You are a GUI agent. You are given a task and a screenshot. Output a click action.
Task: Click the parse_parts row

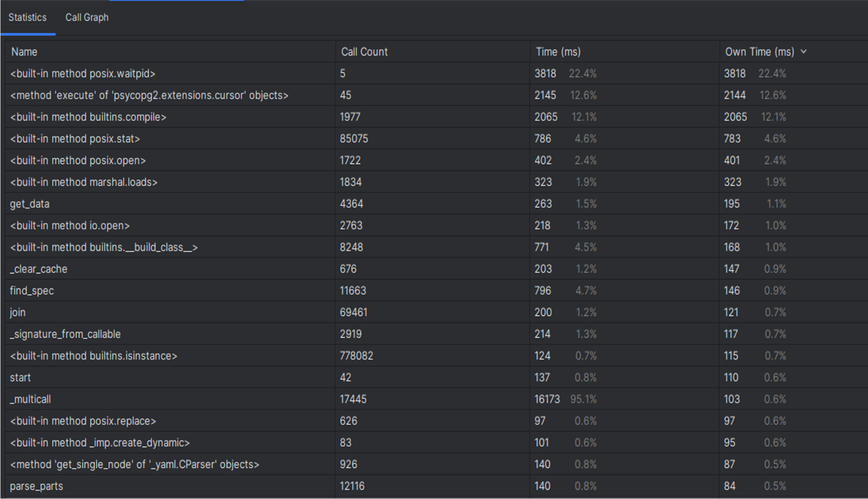pos(36,487)
